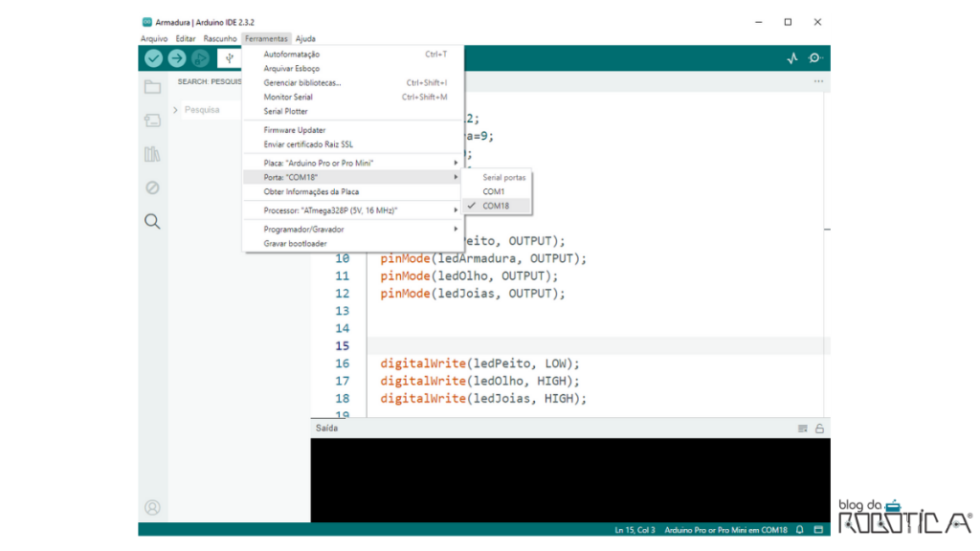The width and height of the screenshot is (980, 551).
Task: Click the Upload arrow icon
Action: (x=176, y=57)
